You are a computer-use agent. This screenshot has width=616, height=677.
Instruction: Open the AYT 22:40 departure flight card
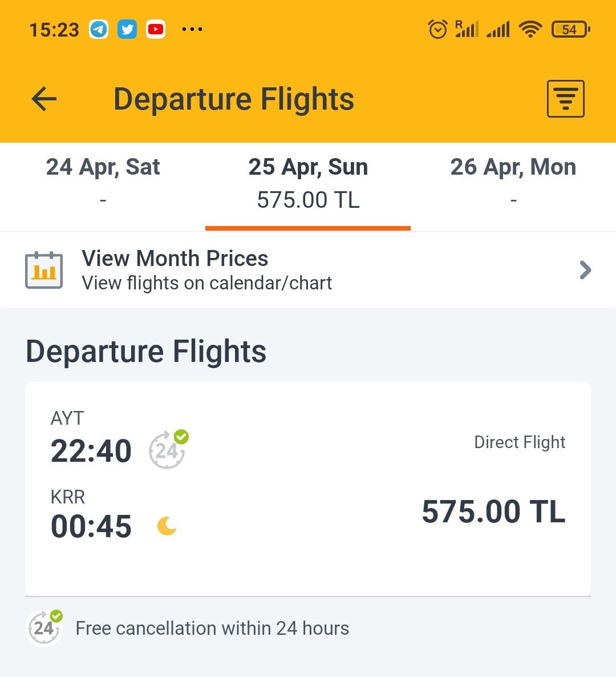[308, 489]
